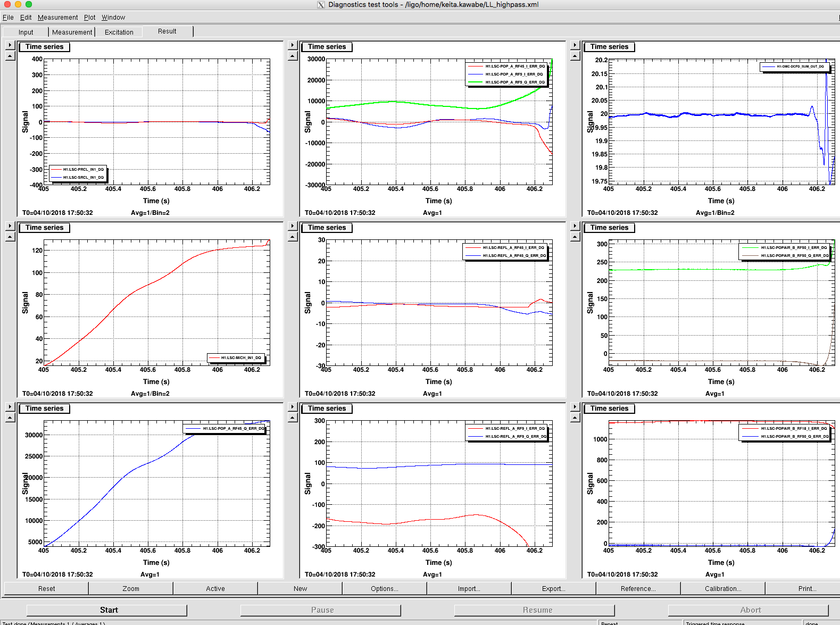Click the Reset button below plots
This screenshot has height=625, width=840.
[x=46, y=588]
